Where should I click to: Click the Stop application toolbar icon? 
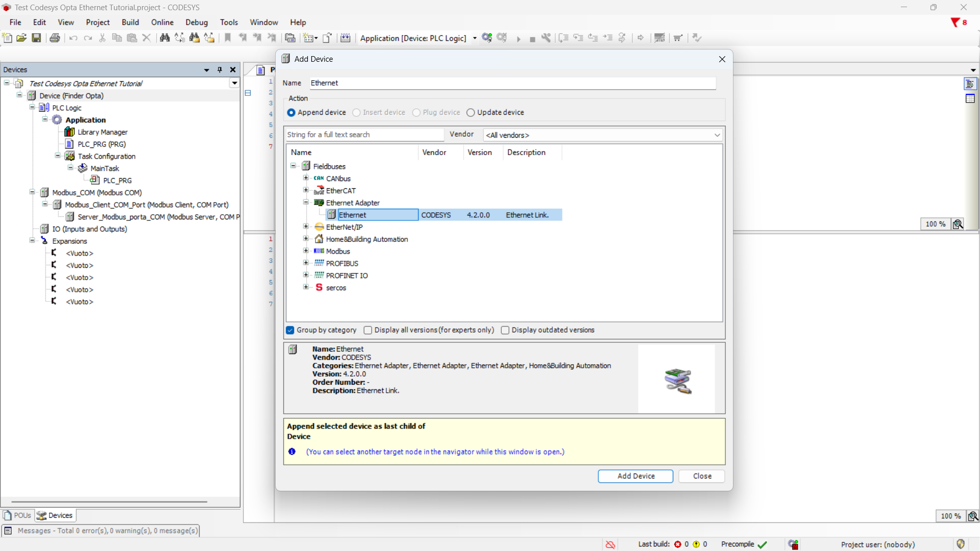(532, 39)
